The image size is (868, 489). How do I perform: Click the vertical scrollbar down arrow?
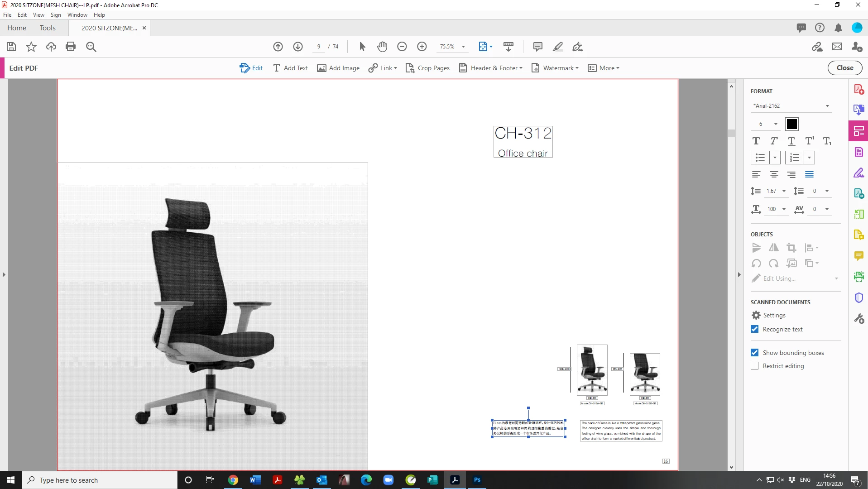731,467
